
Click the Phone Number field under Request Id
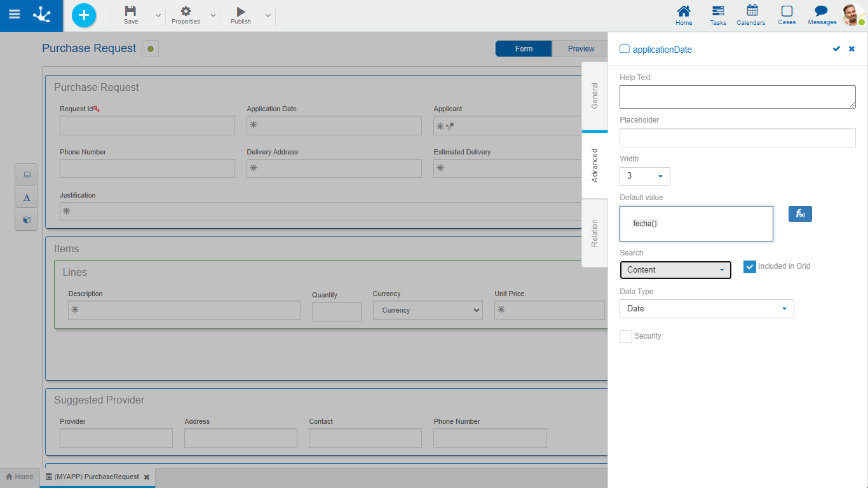point(147,168)
